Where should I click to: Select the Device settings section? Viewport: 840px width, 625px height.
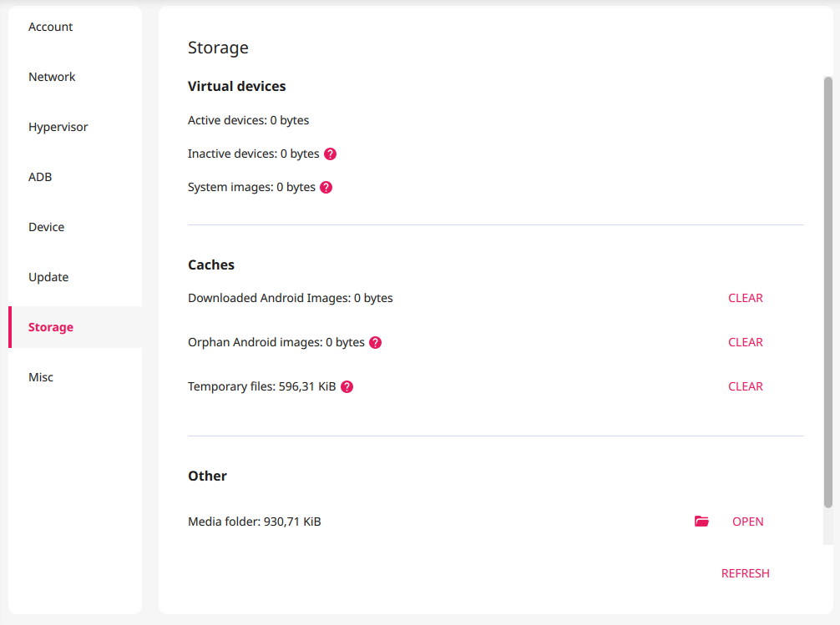pyautogui.click(x=75, y=227)
